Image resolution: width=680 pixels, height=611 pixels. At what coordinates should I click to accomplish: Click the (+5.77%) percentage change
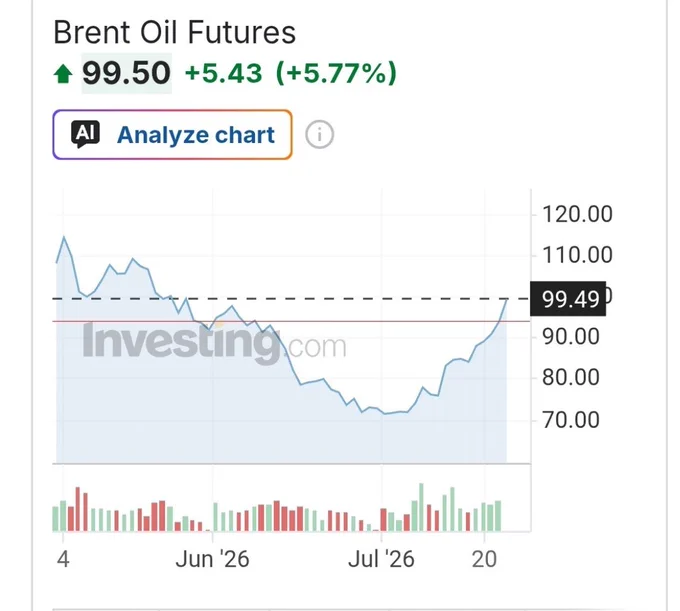pyautogui.click(x=336, y=73)
